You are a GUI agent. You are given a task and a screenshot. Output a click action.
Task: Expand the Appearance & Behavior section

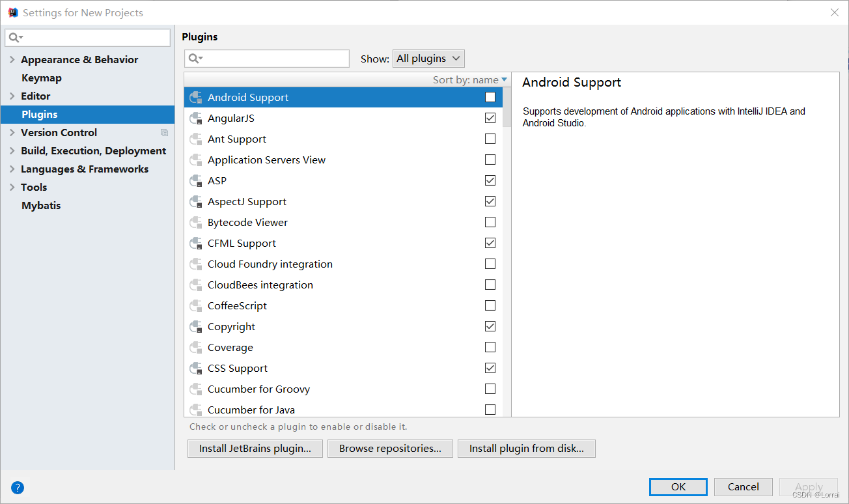pyautogui.click(x=12, y=60)
